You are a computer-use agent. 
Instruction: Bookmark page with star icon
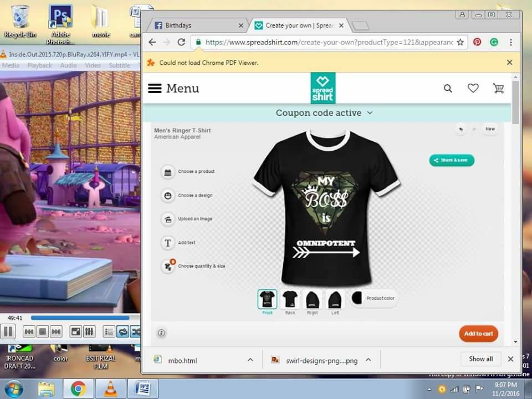click(x=460, y=42)
